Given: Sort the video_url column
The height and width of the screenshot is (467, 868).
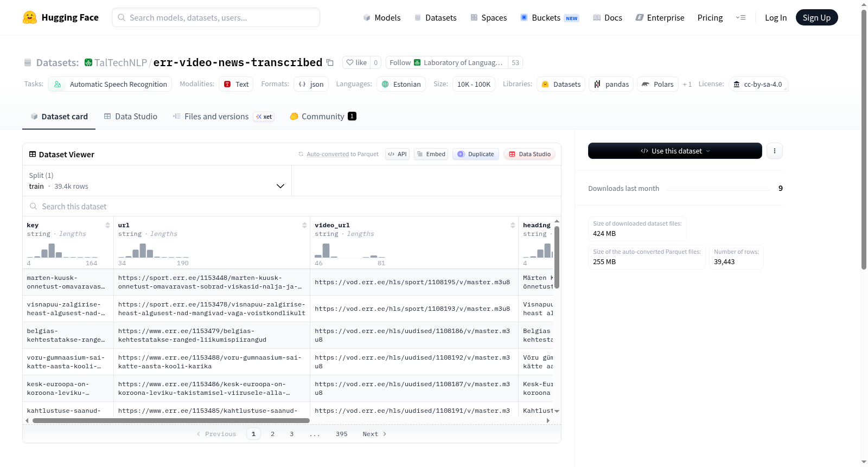Looking at the screenshot, I should (x=513, y=225).
